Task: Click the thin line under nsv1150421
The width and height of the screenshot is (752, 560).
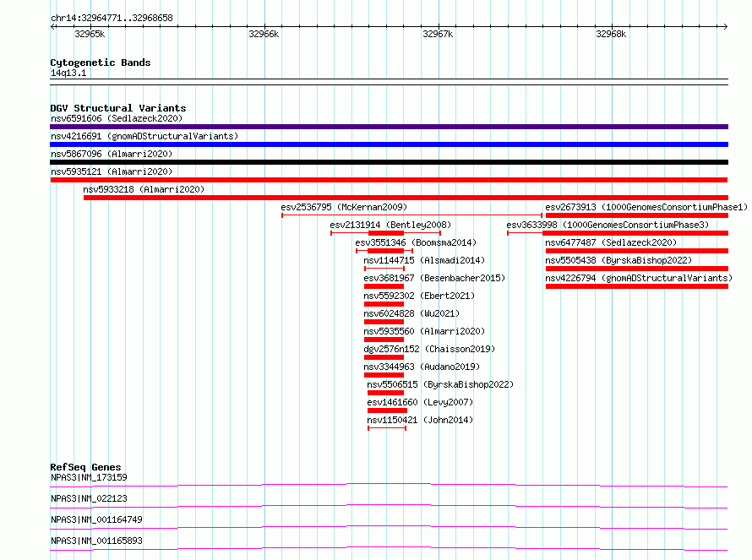Action: 387,428
